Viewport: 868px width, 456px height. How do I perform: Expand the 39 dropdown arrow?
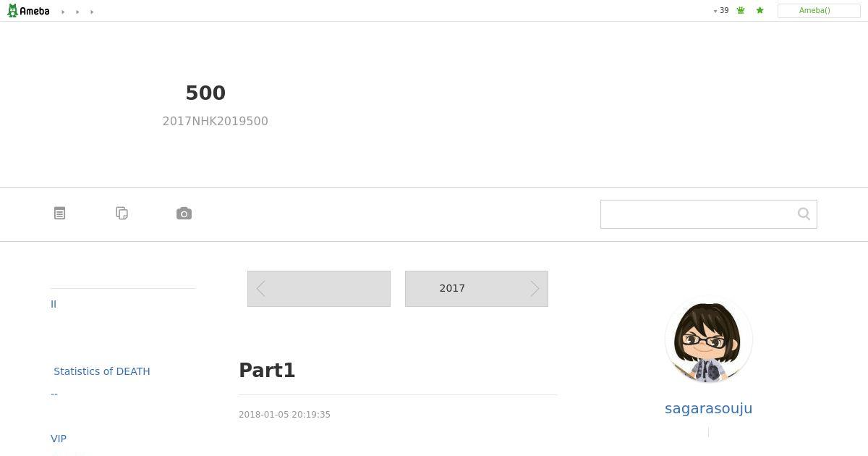click(x=715, y=12)
